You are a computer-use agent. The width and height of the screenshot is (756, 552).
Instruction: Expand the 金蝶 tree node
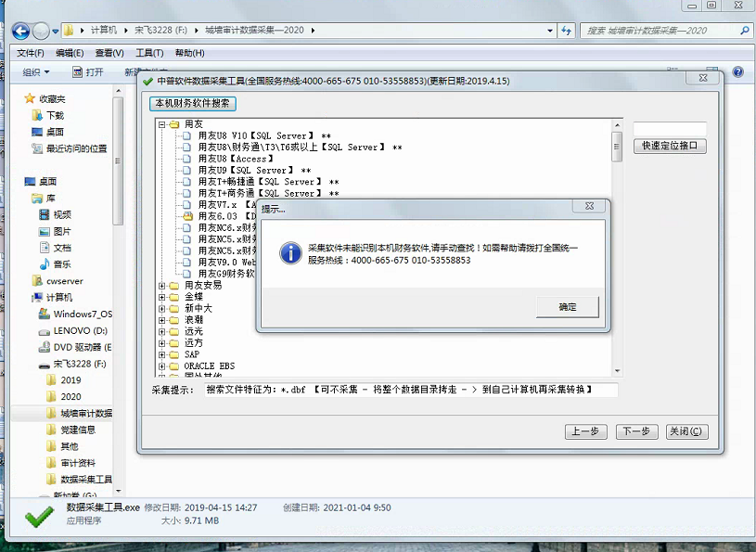(x=162, y=297)
